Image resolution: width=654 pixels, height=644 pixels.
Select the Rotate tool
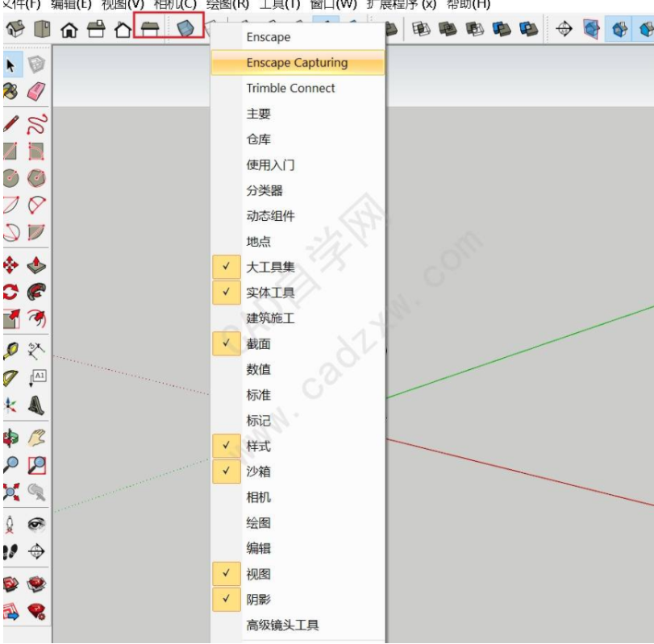click(x=10, y=292)
